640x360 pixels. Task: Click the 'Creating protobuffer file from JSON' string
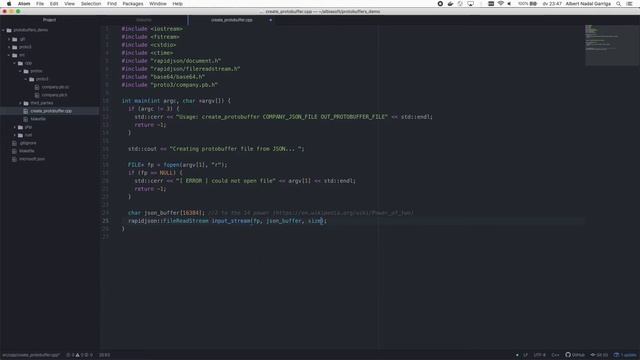click(237, 149)
